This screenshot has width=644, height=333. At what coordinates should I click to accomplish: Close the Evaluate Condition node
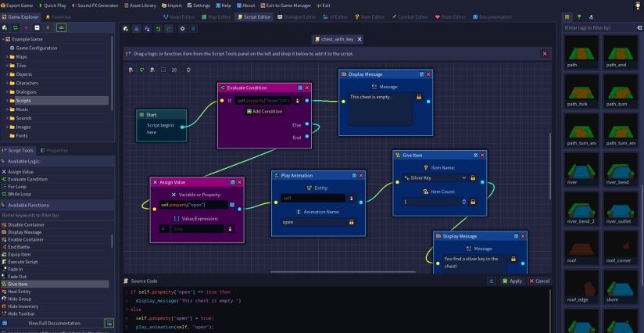click(307, 88)
